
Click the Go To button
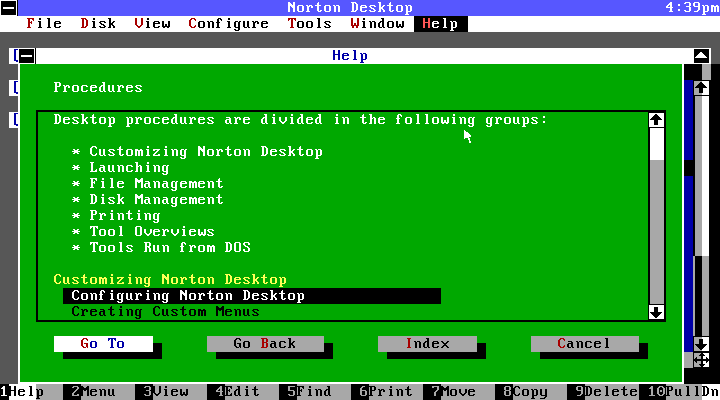(103, 344)
